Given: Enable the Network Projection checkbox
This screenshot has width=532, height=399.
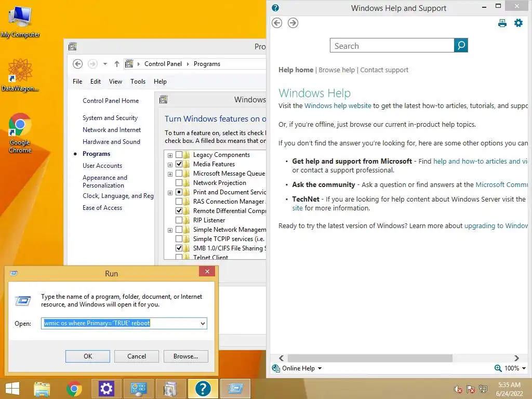Looking at the screenshot, I should tap(179, 183).
